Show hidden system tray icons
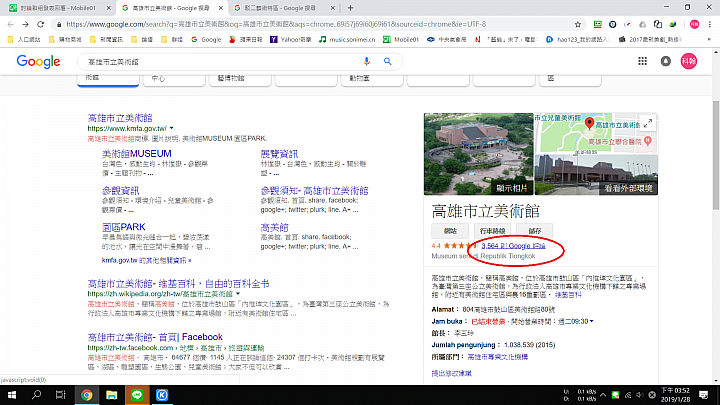The width and height of the screenshot is (720, 405). point(603,395)
